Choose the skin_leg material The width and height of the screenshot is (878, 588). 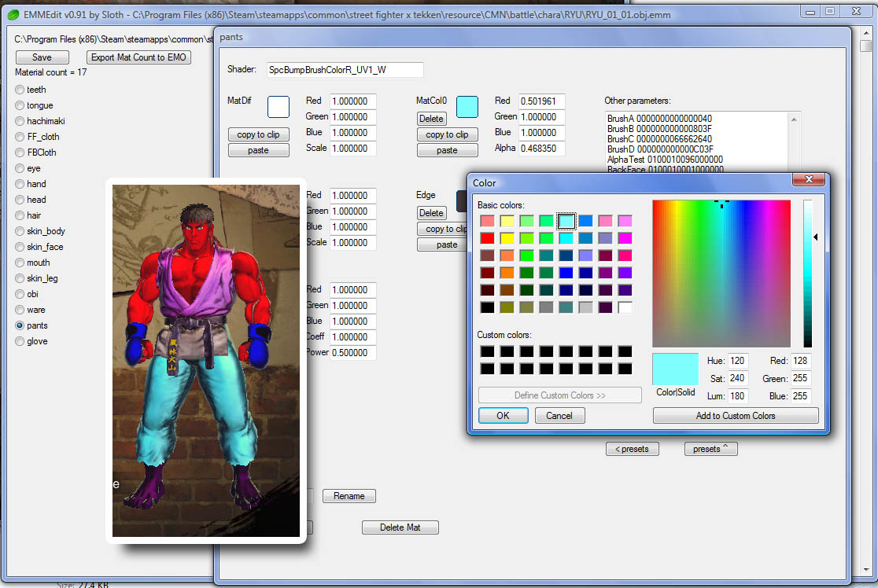click(20, 278)
